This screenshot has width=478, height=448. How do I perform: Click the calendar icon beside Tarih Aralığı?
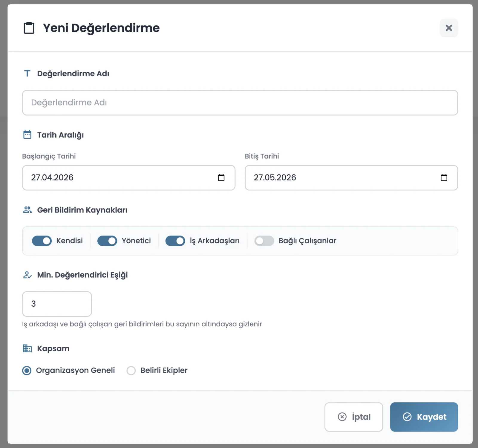click(x=27, y=134)
